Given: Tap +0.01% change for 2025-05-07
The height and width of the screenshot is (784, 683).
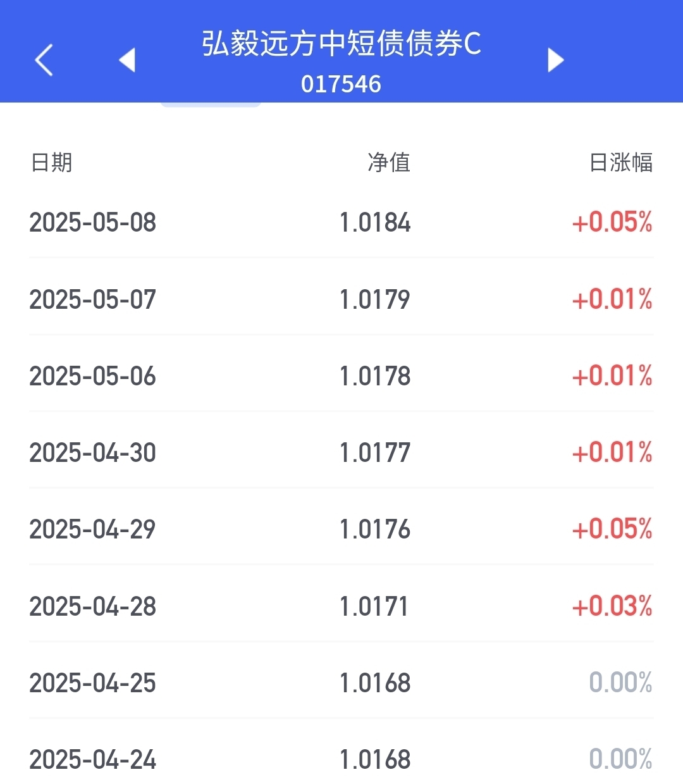Looking at the screenshot, I should coord(612,299).
